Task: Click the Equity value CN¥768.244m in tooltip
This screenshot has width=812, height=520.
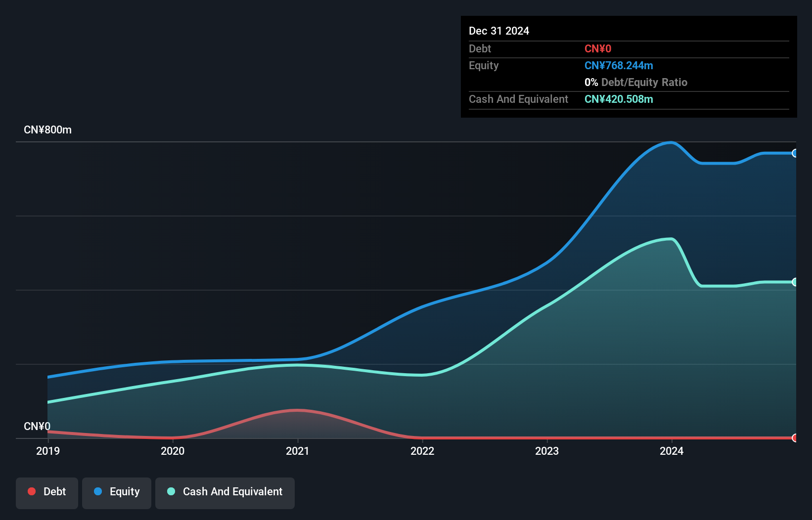Action: [x=619, y=66]
